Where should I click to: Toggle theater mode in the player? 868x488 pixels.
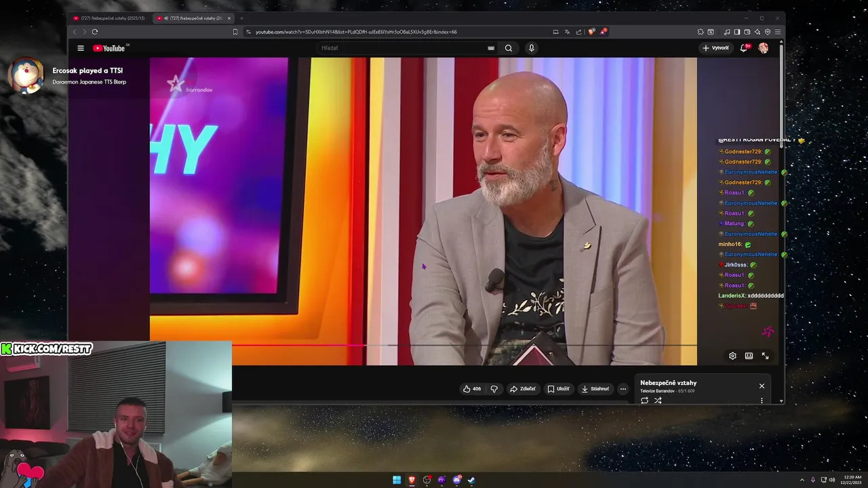(x=749, y=356)
